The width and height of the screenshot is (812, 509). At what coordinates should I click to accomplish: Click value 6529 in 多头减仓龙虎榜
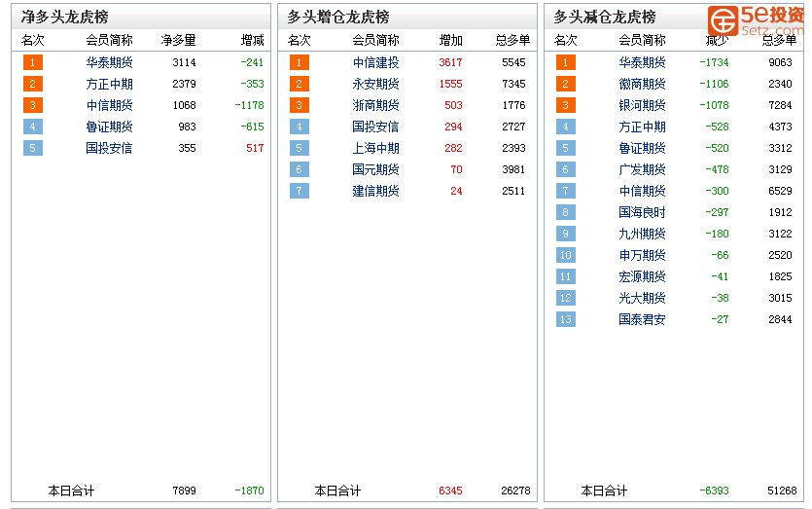[781, 191]
